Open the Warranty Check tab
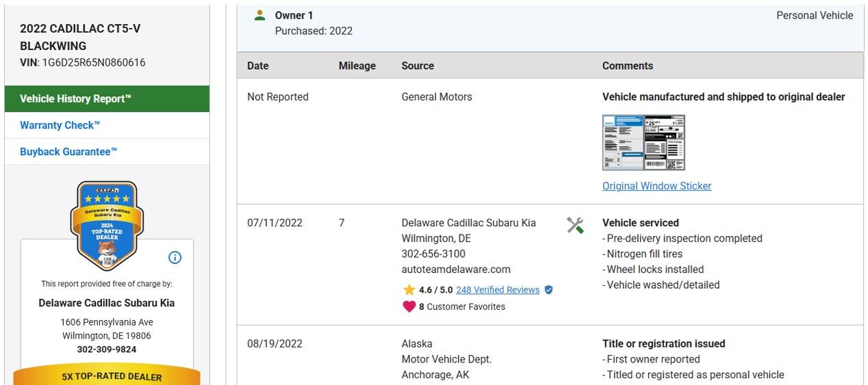 (x=60, y=125)
